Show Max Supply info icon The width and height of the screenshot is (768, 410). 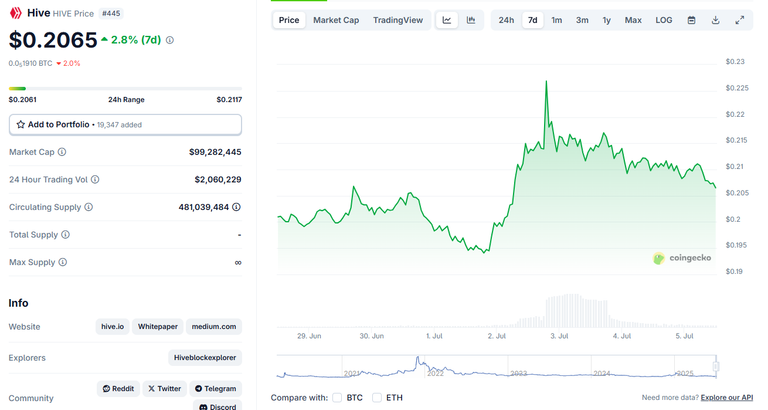click(x=63, y=262)
